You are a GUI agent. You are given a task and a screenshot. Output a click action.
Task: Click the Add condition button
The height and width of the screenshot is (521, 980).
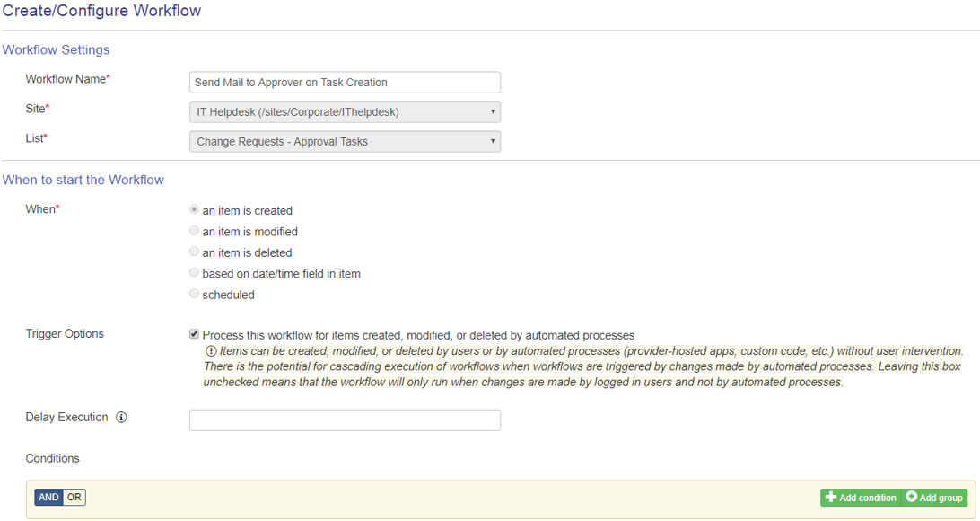click(x=861, y=498)
